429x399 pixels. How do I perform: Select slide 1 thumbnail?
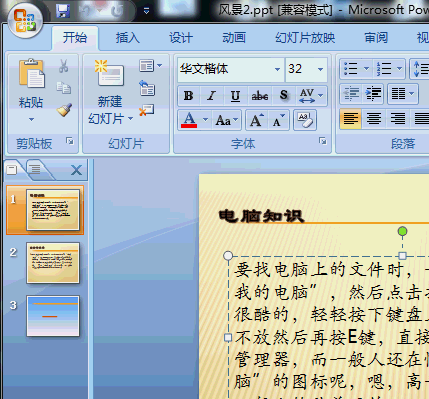[x=53, y=210]
